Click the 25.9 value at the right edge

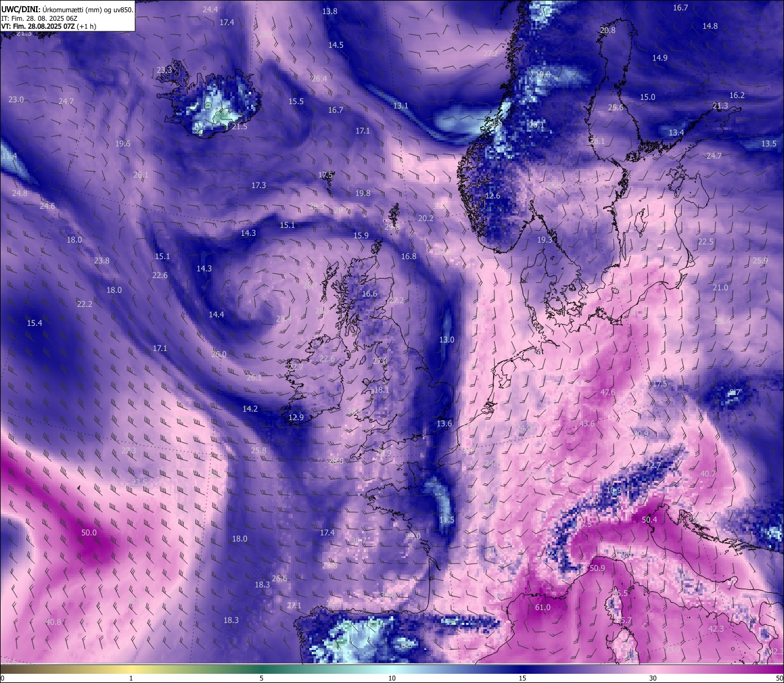759,260
